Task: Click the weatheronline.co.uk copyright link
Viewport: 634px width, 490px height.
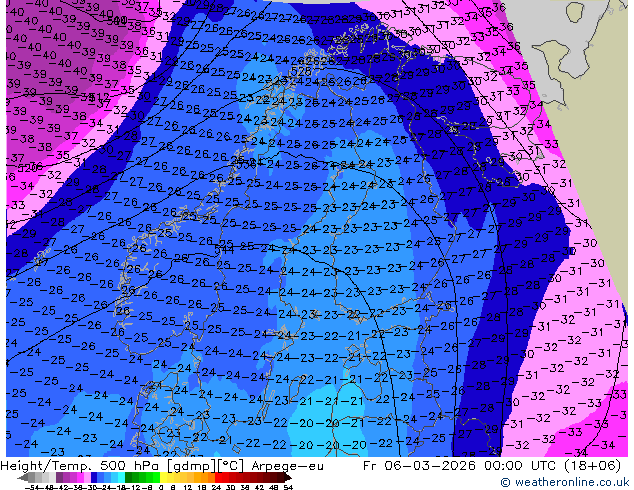Action: [565, 482]
